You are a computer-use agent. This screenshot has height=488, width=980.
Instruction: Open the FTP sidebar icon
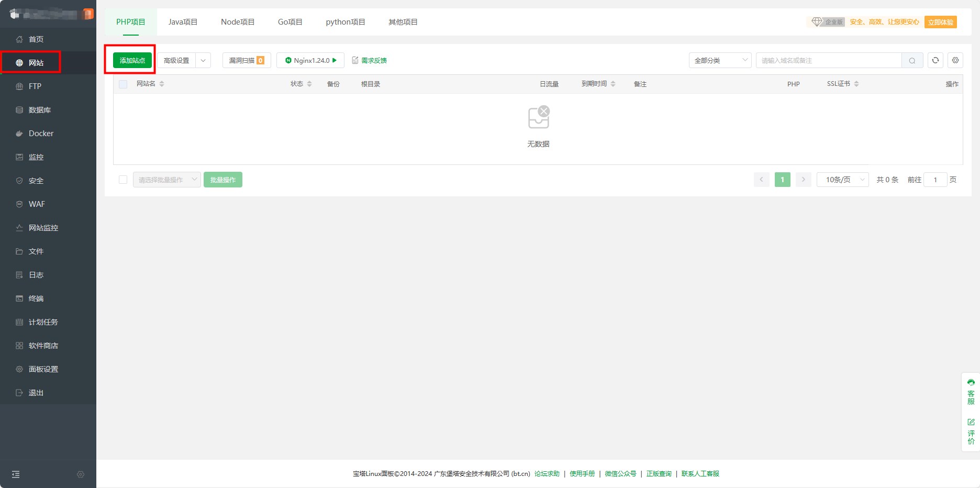click(19, 86)
